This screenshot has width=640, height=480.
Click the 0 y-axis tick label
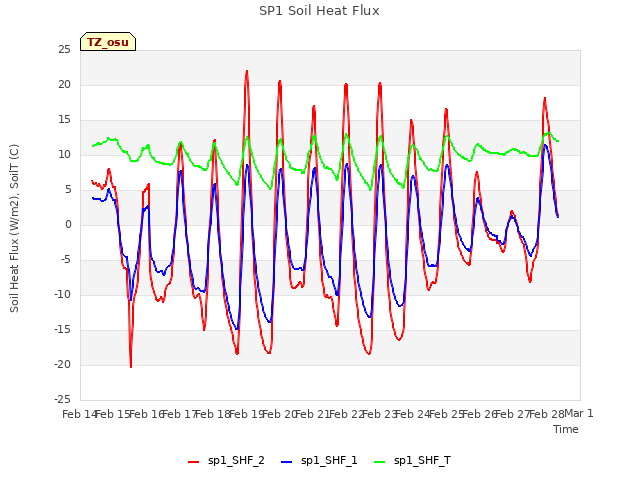tap(68, 224)
